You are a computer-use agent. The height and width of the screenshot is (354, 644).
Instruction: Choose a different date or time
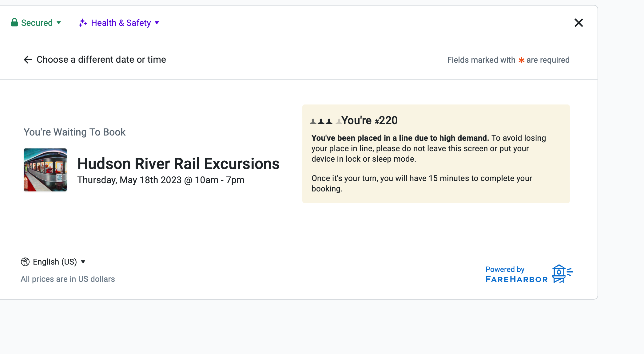click(101, 60)
